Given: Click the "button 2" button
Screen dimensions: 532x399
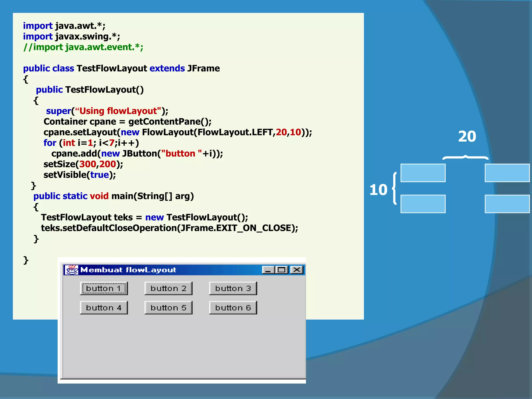Looking at the screenshot, I should 168,288.
